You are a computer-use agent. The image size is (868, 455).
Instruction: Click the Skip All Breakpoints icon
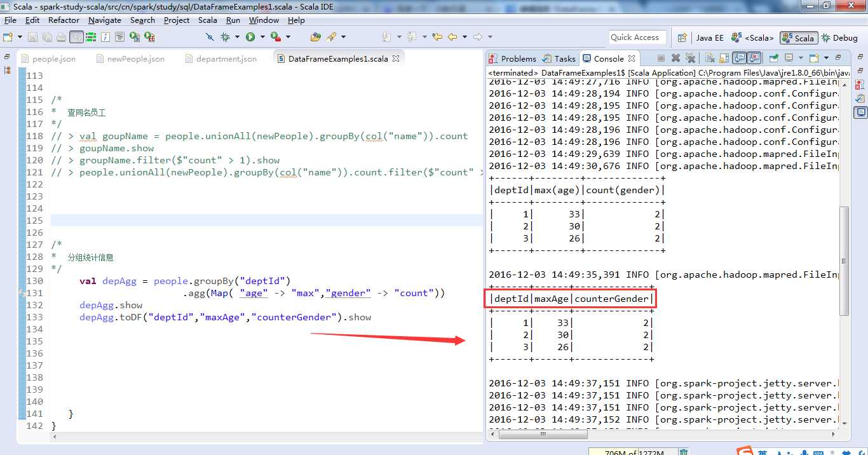[210, 37]
